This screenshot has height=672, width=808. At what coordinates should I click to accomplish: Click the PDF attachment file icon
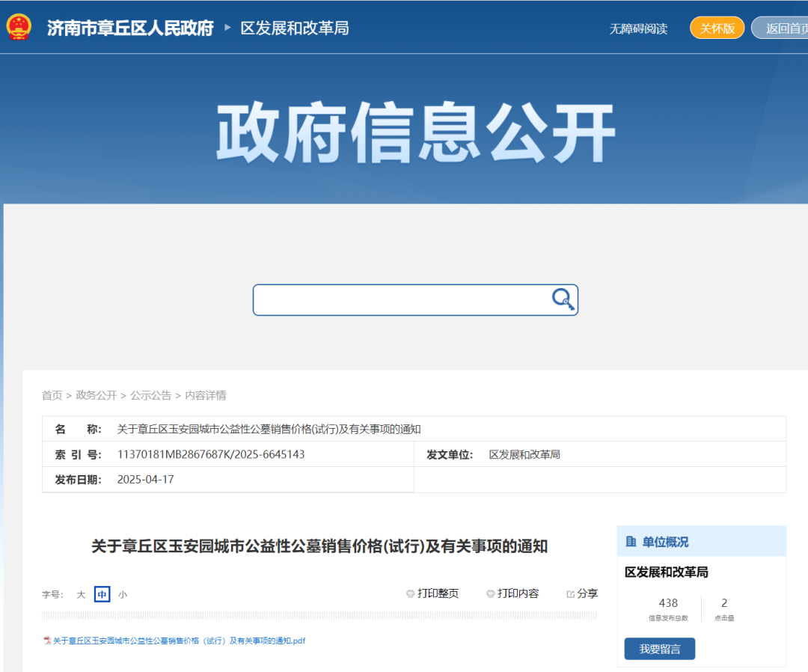pyautogui.click(x=47, y=641)
